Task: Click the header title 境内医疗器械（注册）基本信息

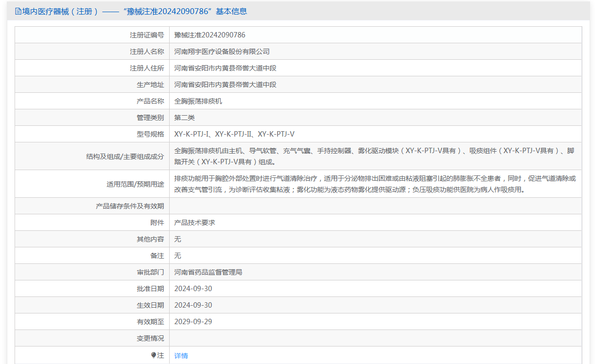Action: pyautogui.click(x=135, y=11)
